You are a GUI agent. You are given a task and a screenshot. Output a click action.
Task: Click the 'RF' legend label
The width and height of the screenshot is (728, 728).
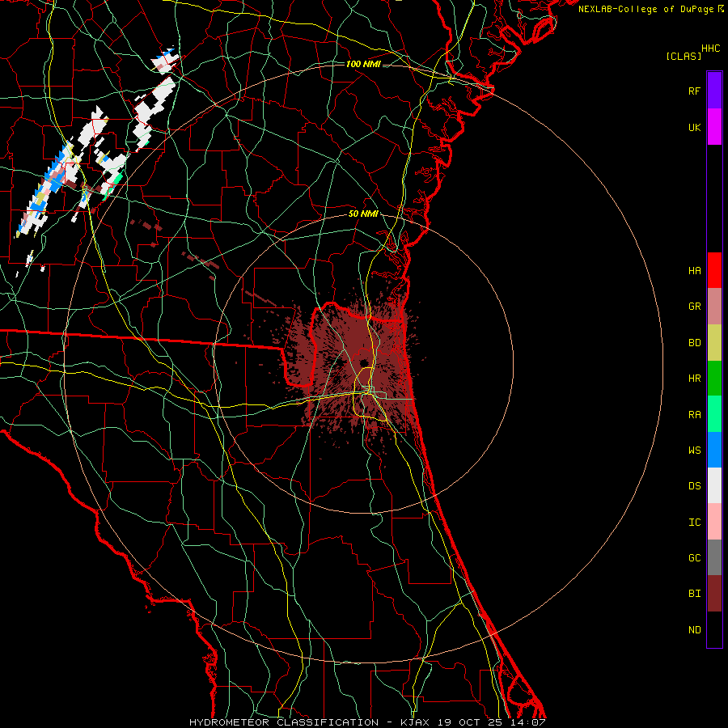(x=694, y=91)
